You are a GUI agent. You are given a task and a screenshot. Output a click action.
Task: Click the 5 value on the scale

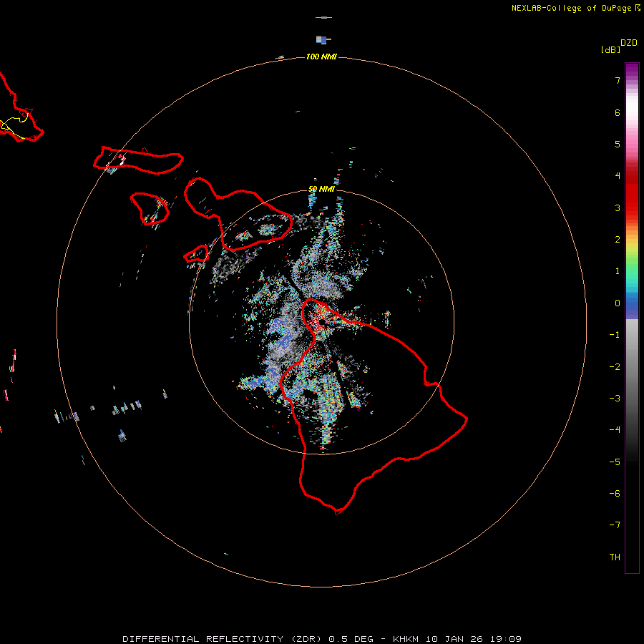click(618, 144)
